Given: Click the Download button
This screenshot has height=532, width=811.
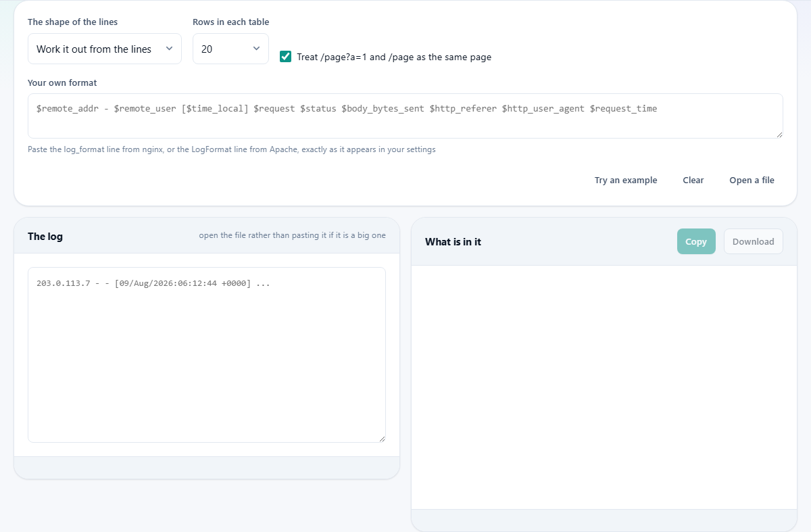Looking at the screenshot, I should [x=754, y=241].
